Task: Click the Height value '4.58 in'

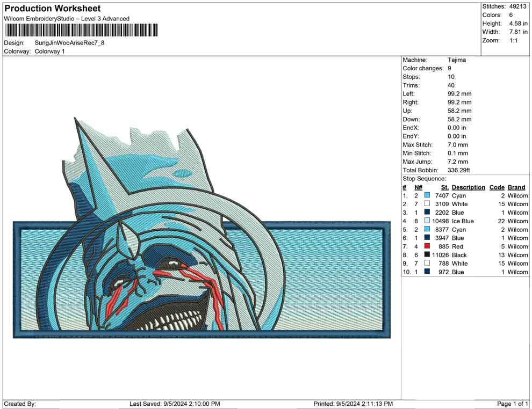Action: (x=518, y=24)
